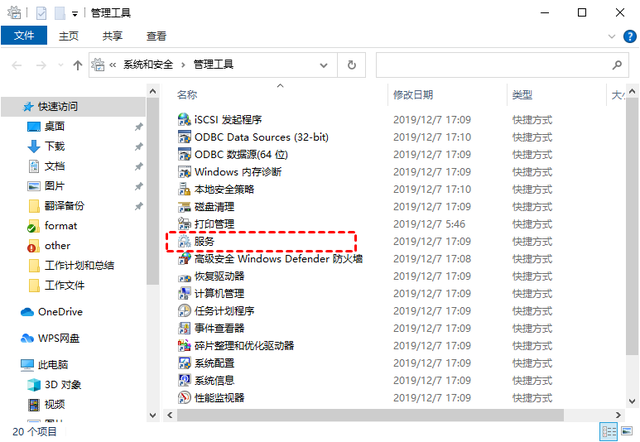
Task: Select the 性能监视器 icon
Action: [x=184, y=398]
